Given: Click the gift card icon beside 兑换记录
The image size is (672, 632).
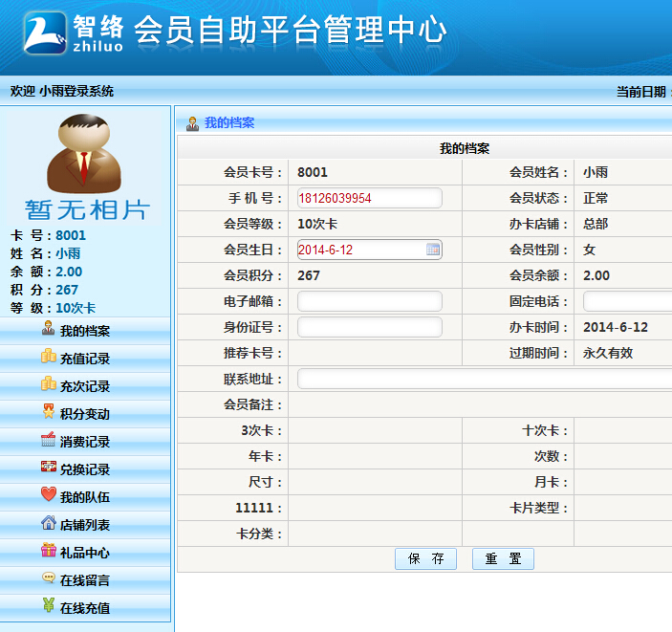Looking at the screenshot, I should coord(49,467).
